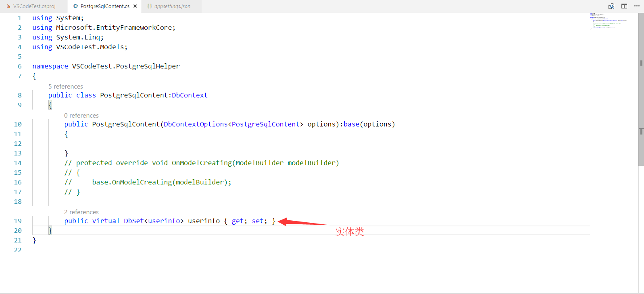The height and width of the screenshot is (294, 644).
Task: Click the Split Editor icon
Action: tap(624, 6)
